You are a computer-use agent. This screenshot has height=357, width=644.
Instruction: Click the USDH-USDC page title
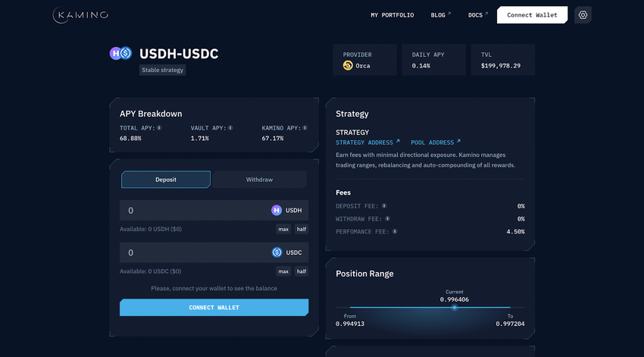point(179,54)
